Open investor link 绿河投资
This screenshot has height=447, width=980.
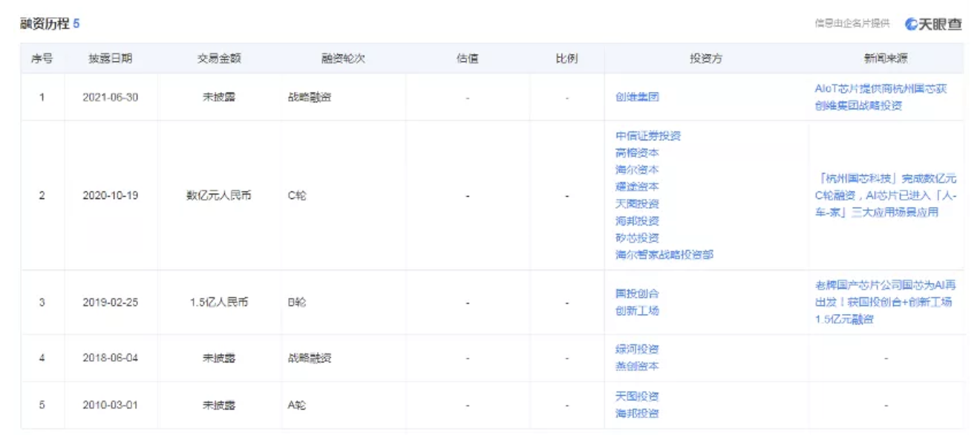(x=637, y=349)
